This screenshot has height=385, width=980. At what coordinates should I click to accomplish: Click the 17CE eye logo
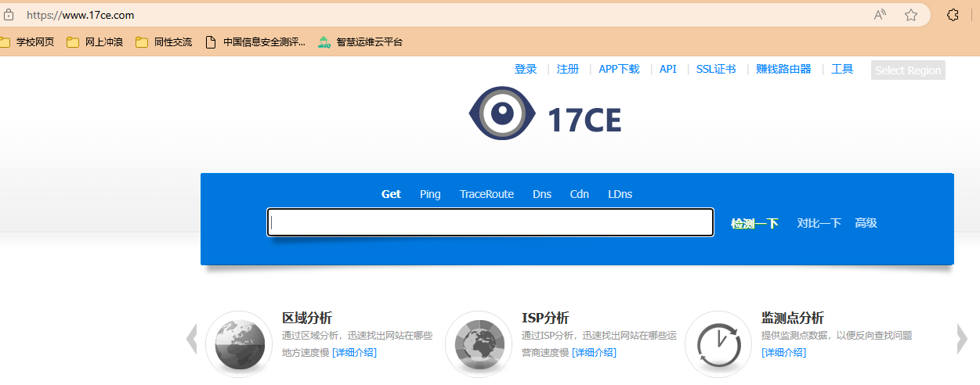tap(501, 113)
